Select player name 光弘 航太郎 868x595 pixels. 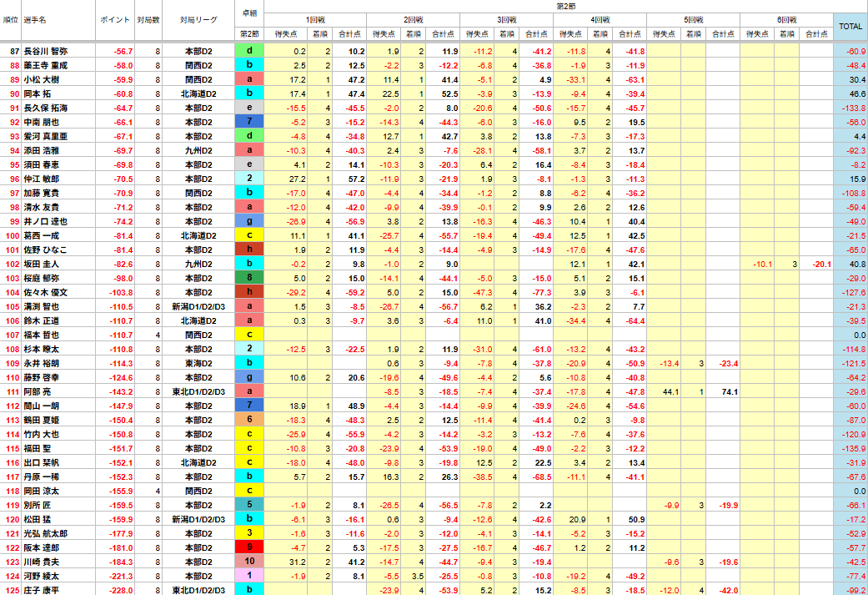pyautogui.click(x=45, y=533)
